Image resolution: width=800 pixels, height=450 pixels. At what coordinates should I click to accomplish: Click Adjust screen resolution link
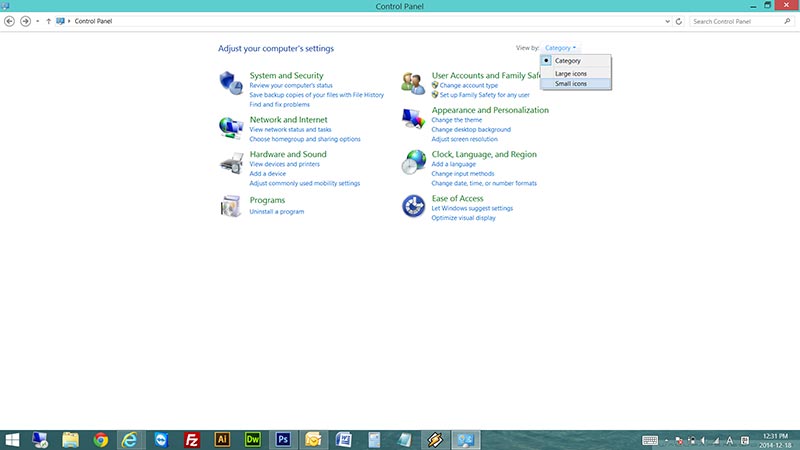464,139
